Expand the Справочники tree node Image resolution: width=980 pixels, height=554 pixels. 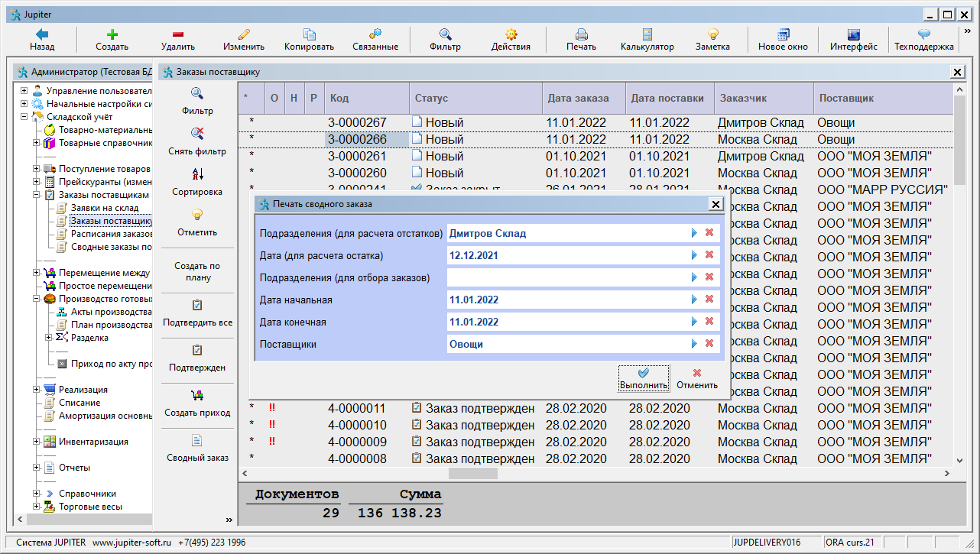pyautogui.click(x=37, y=494)
